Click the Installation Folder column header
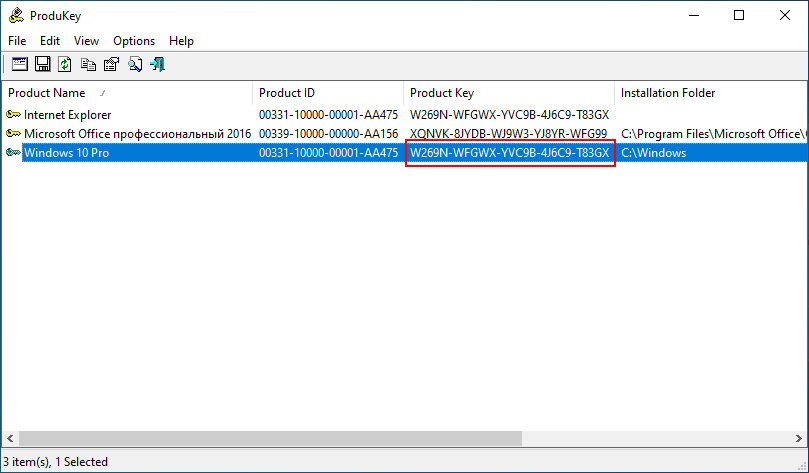 pos(668,93)
